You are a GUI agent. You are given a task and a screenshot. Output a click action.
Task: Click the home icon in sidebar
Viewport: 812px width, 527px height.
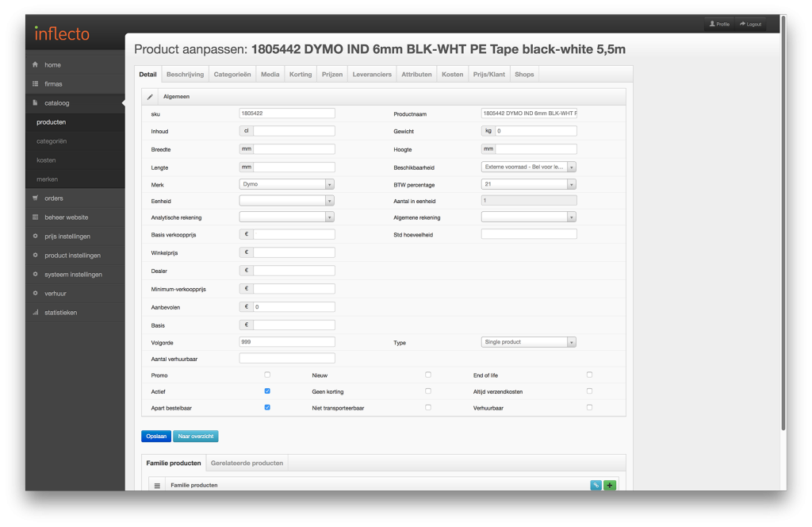coord(36,65)
